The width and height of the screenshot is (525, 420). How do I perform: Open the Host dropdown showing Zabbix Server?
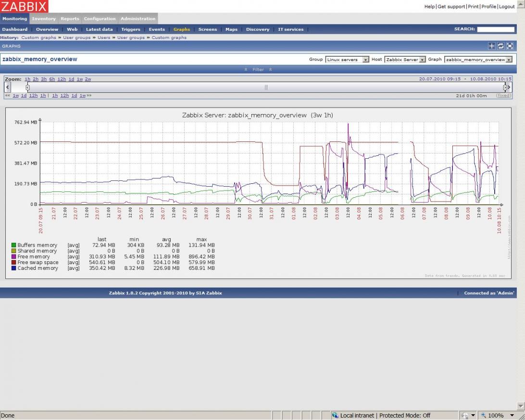click(x=405, y=60)
